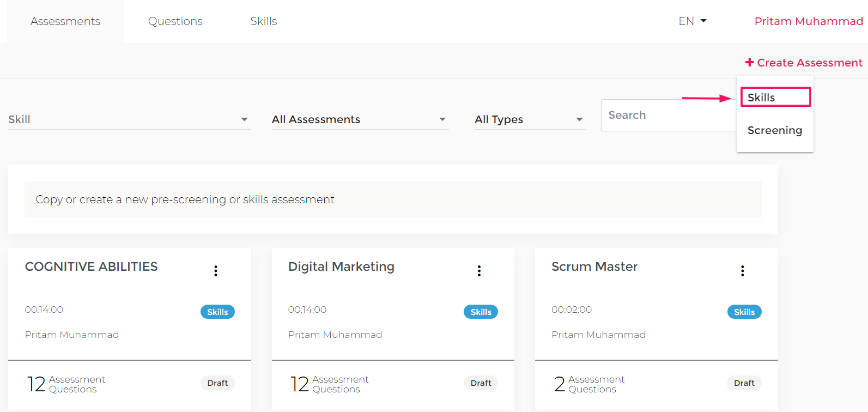Screen dimensions: 868x412
Task: Click the Draft badge on Scrum Master
Action: point(744,383)
